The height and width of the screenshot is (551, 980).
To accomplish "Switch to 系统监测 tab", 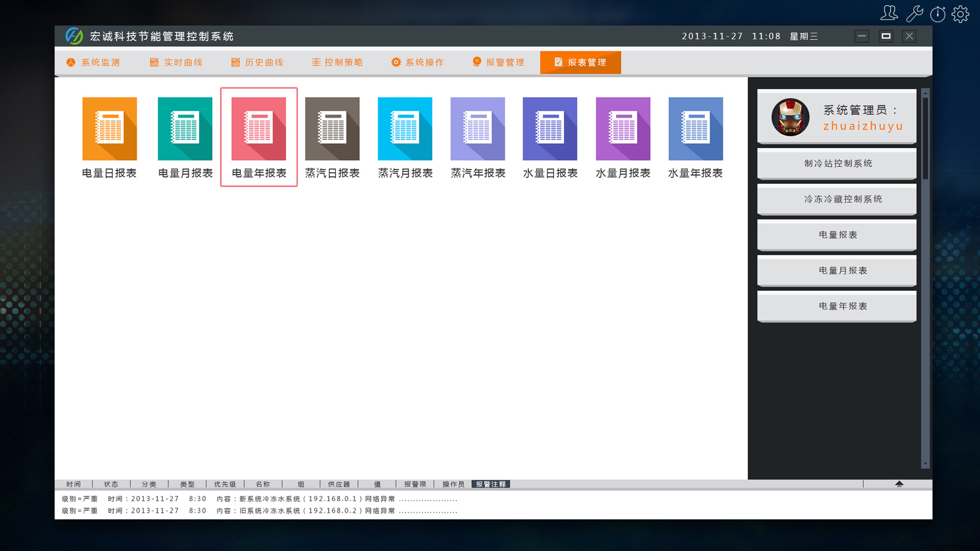I will point(93,62).
